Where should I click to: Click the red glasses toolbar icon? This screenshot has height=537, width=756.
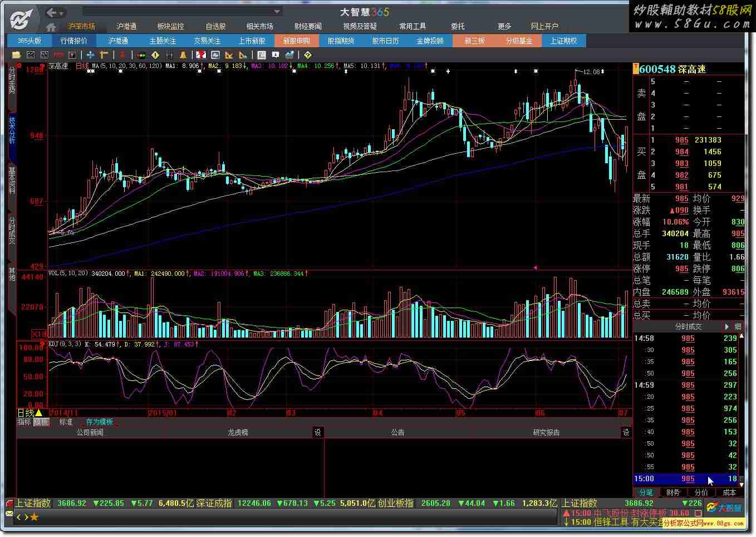58,55
